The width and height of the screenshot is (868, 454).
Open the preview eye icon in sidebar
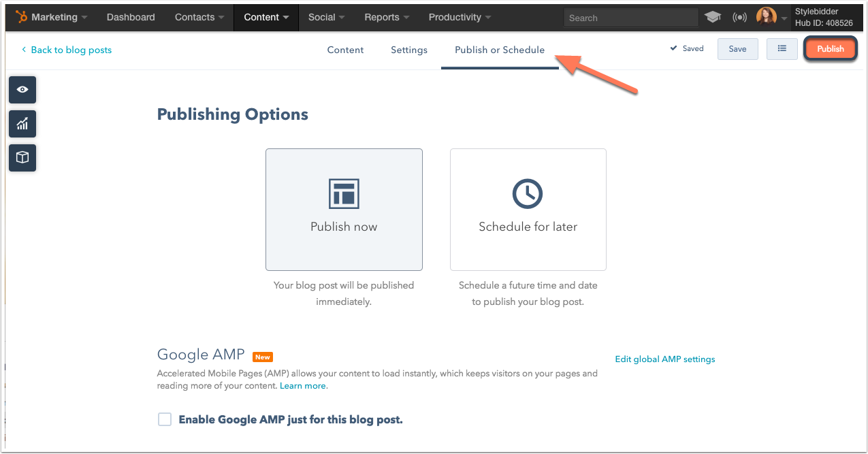(x=22, y=90)
